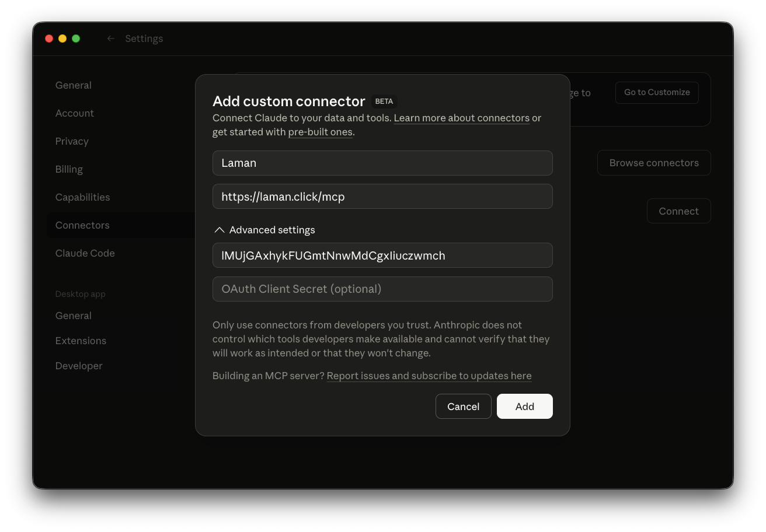The width and height of the screenshot is (766, 532).
Task: Click the BETA badge next to the title
Action: (384, 101)
